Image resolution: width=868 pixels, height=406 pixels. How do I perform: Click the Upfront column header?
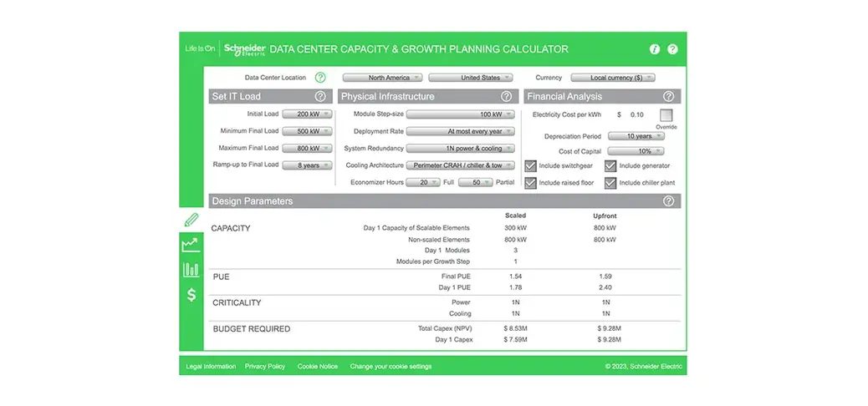point(605,216)
